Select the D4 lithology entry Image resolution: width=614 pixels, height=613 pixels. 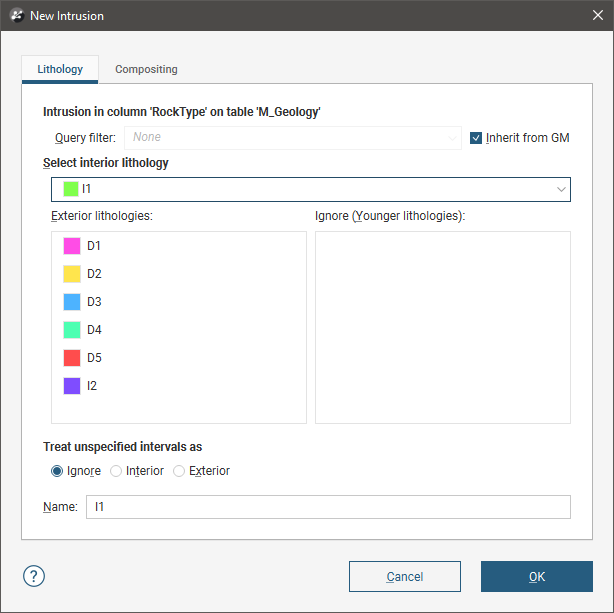click(94, 330)
